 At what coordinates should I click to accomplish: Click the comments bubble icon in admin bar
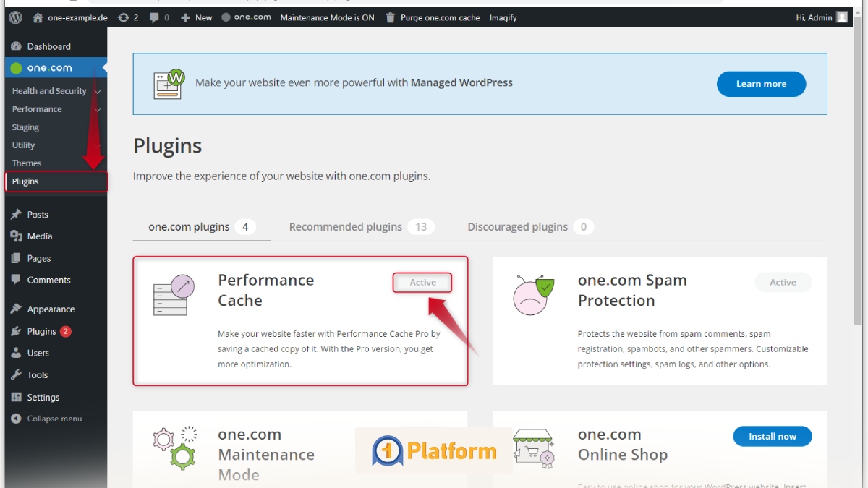coord(155,17)
